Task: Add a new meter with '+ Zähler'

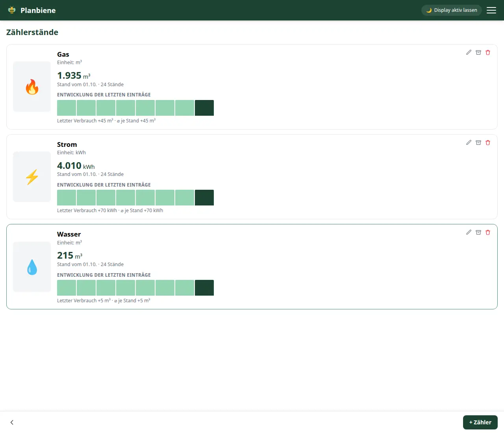Action: point(480,422)
